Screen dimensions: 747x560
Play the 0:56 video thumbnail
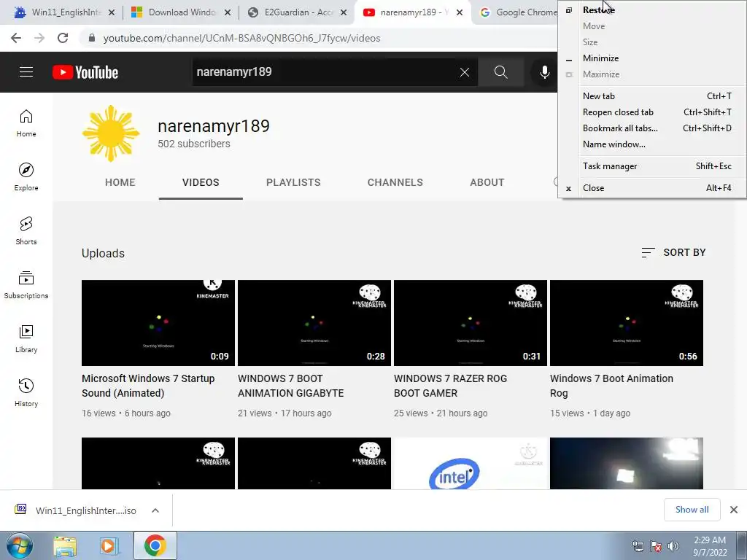(627, 323)
